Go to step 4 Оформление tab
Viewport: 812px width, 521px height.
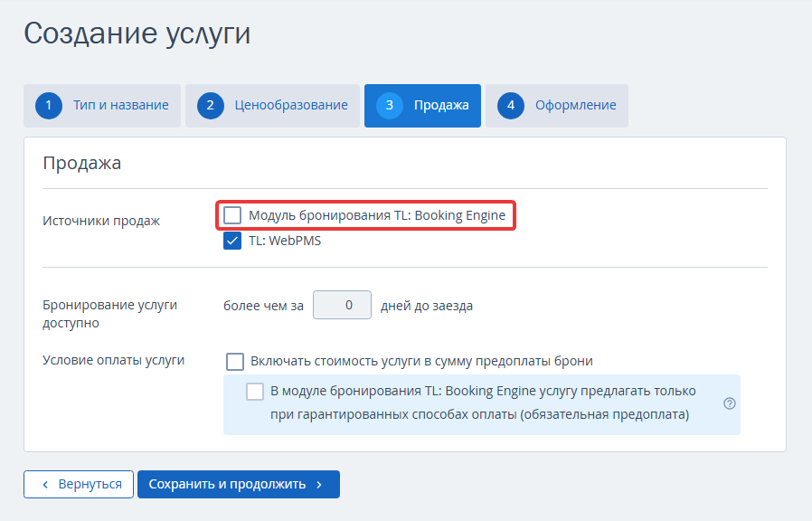[557, 106]
